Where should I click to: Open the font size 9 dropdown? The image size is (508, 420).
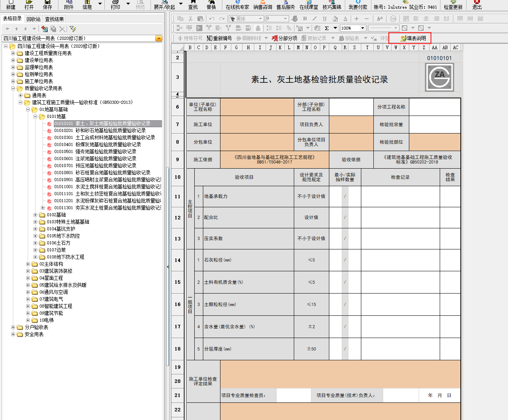(285, 19)
